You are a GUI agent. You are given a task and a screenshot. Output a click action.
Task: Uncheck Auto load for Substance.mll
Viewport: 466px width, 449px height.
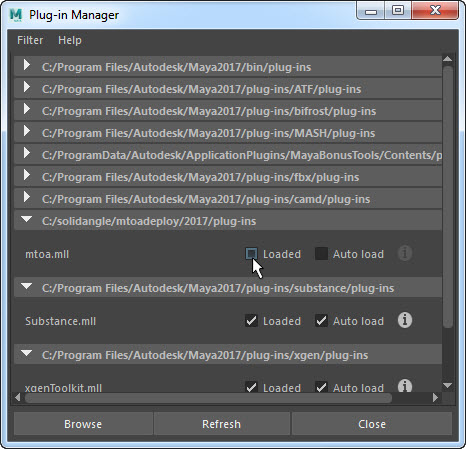point(321,321)
